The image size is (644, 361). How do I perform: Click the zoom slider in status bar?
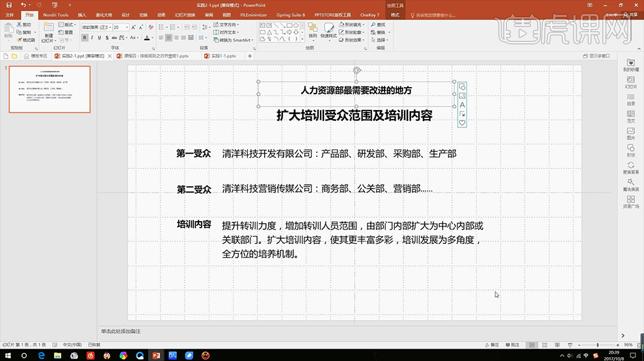(x=598, y=345)
